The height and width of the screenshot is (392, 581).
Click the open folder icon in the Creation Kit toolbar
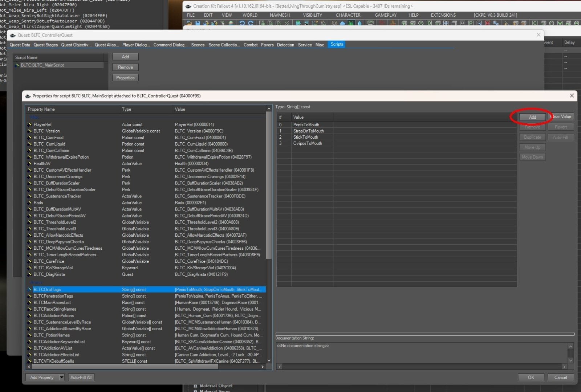click(x=190, y=23)
